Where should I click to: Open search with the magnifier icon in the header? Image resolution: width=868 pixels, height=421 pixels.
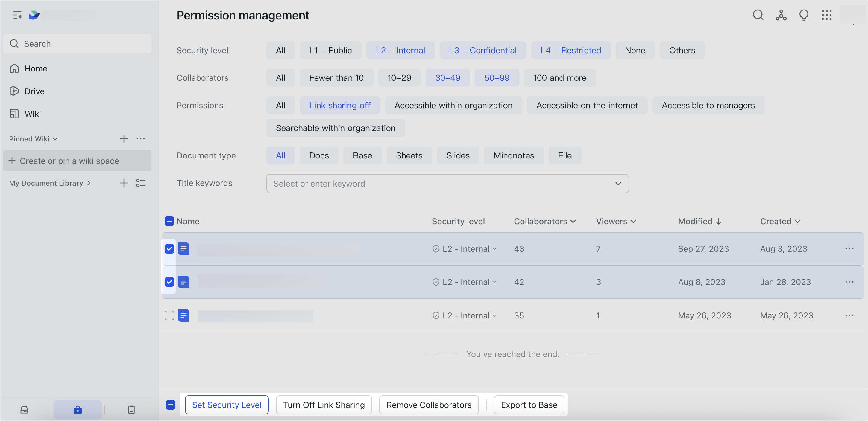tap(758, 15)
